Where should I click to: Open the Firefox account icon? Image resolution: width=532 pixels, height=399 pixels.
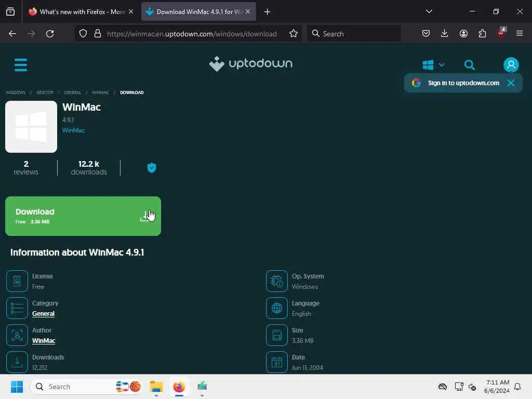tap(463, 34)
